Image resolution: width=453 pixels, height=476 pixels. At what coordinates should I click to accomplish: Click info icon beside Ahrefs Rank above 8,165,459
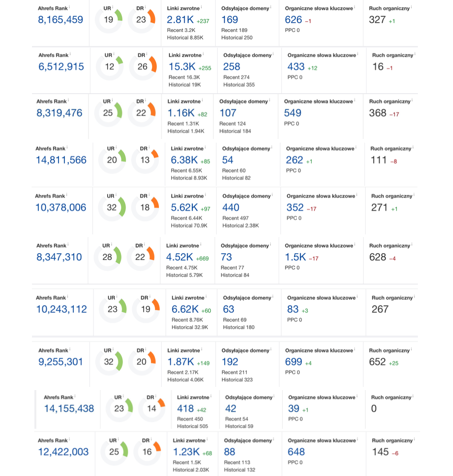pos(70,7)
